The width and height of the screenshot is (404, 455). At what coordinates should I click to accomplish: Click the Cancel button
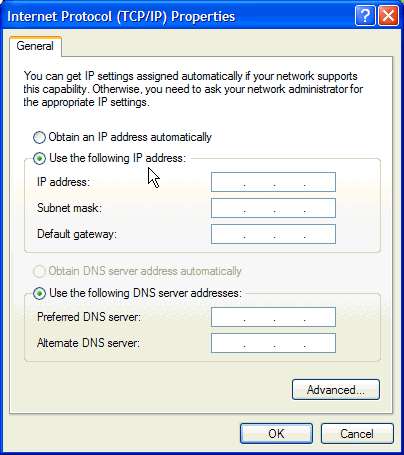[357, 434]
